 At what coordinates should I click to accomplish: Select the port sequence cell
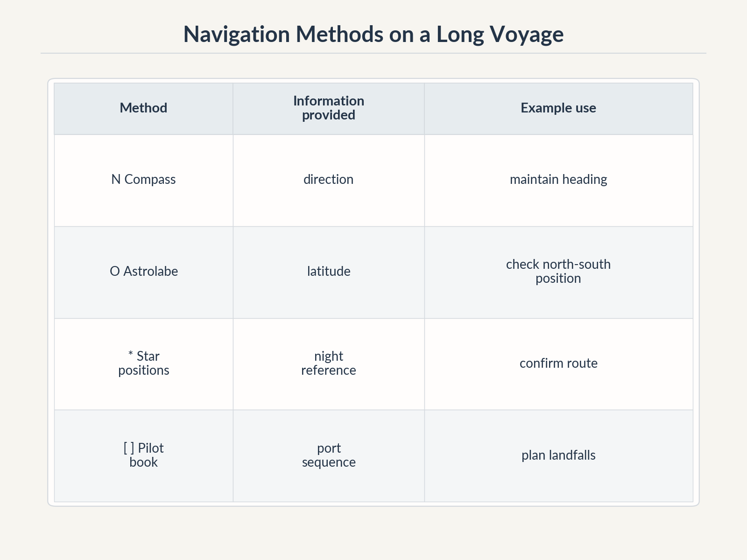tap(329, 456)
